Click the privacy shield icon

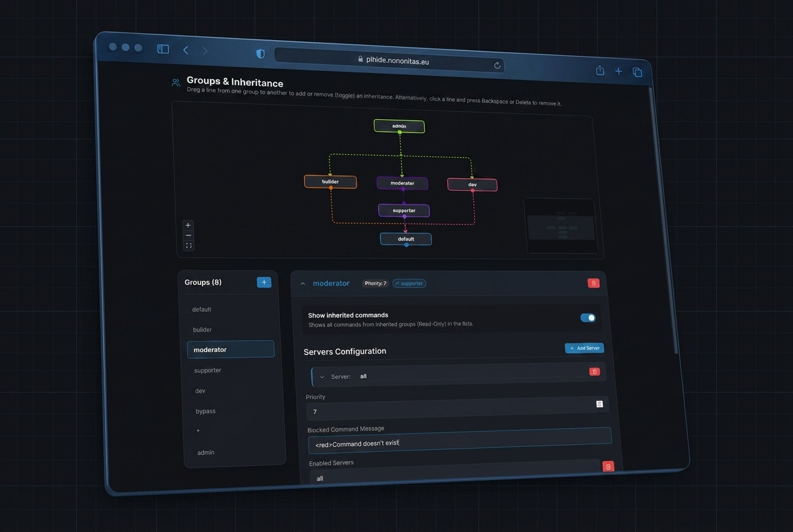(260, 54)
